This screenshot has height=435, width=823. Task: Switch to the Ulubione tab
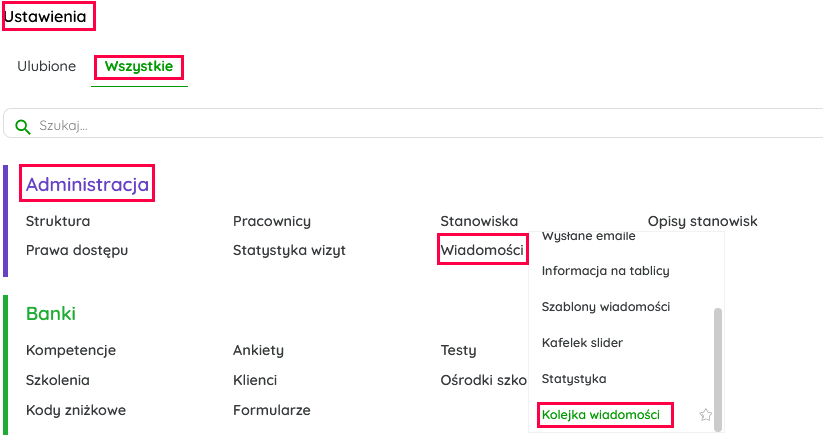[47, 67]
